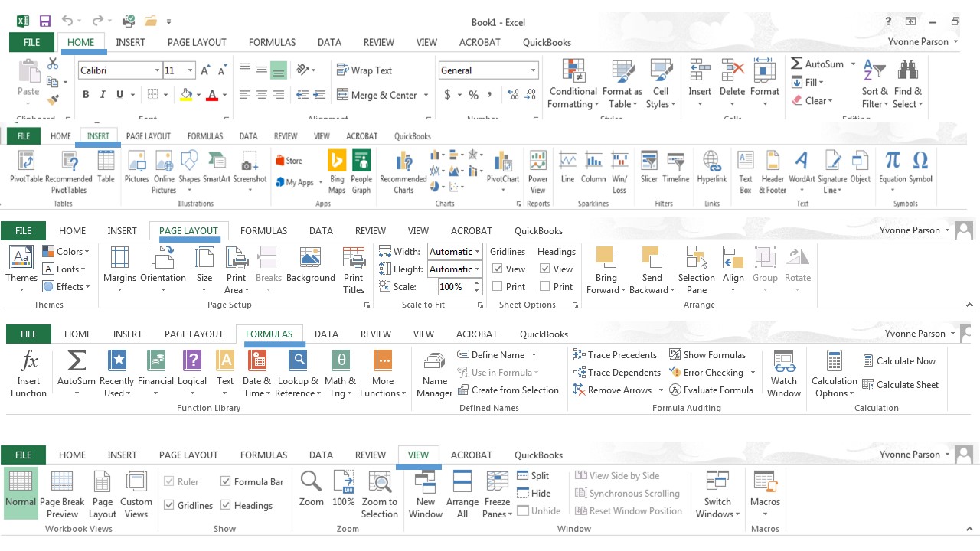Open the theme Colors swatch menu
This screenshot has height=551, width=980.
click(x=66, y=251)
